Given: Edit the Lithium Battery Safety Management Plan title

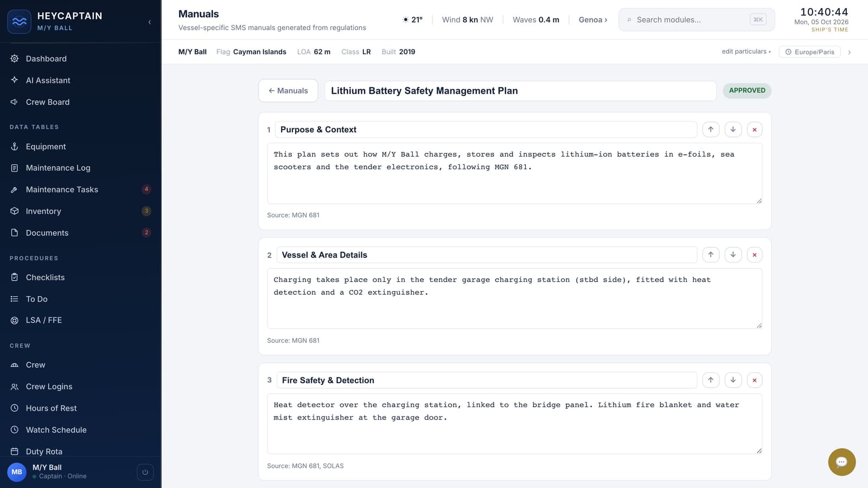Looking at the screenshot, I should (x=520, y=91).
